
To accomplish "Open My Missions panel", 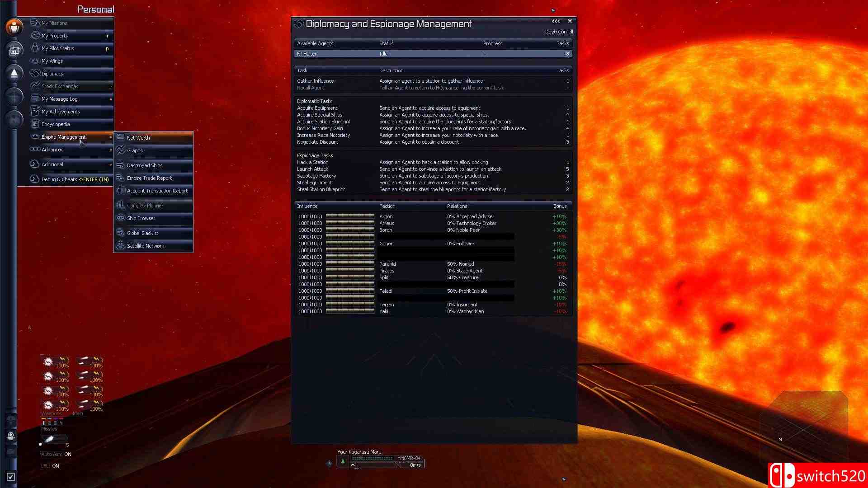I will (x=55, y=23).
